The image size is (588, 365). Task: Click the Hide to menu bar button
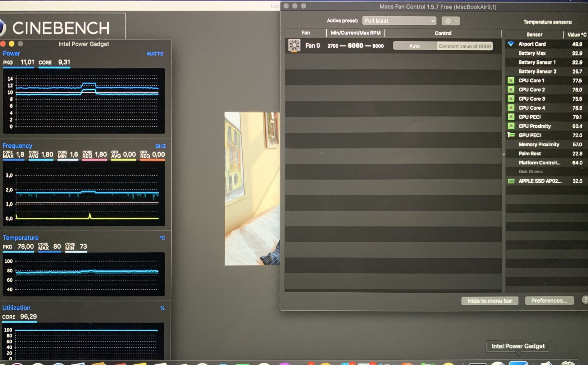tap(490, 301)
